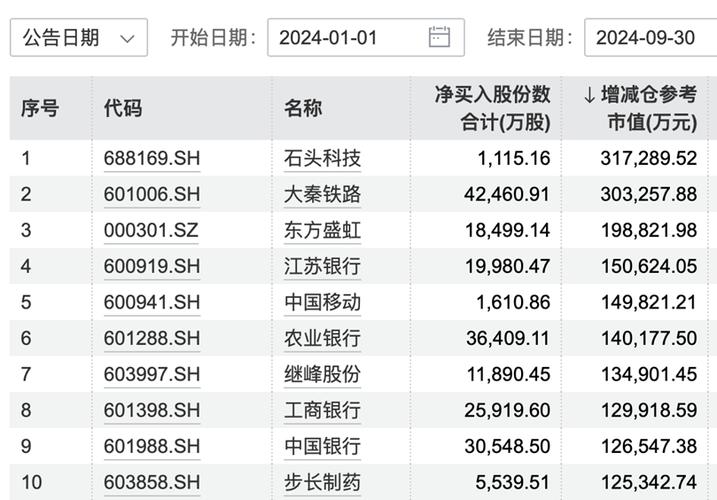Open the 中国移动 stock link
The height and width of the screenshot is (500, 717).
click(x=322, y=302)
